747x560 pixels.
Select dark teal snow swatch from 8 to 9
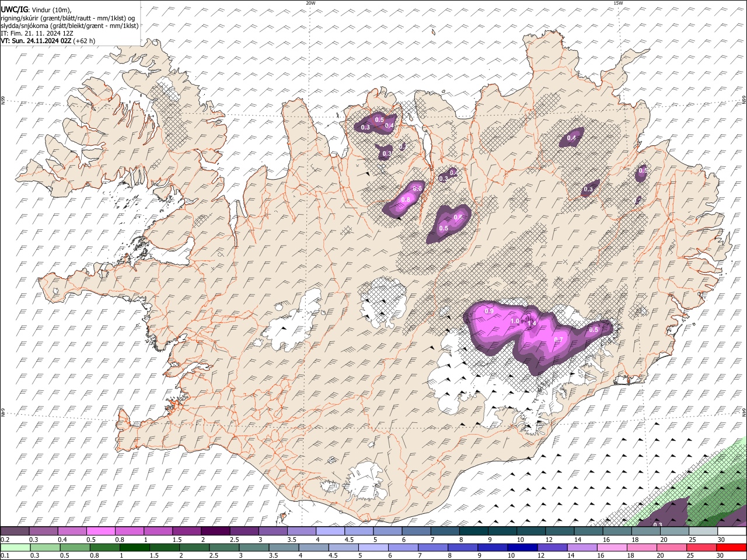click(473, 531)
